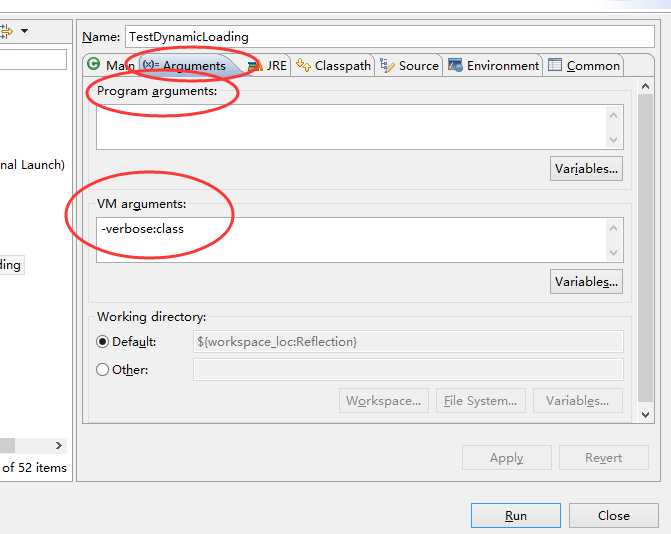Open the JRE tab
The width and height of the screenshot is (671, 534).
[x=267, y=65]
